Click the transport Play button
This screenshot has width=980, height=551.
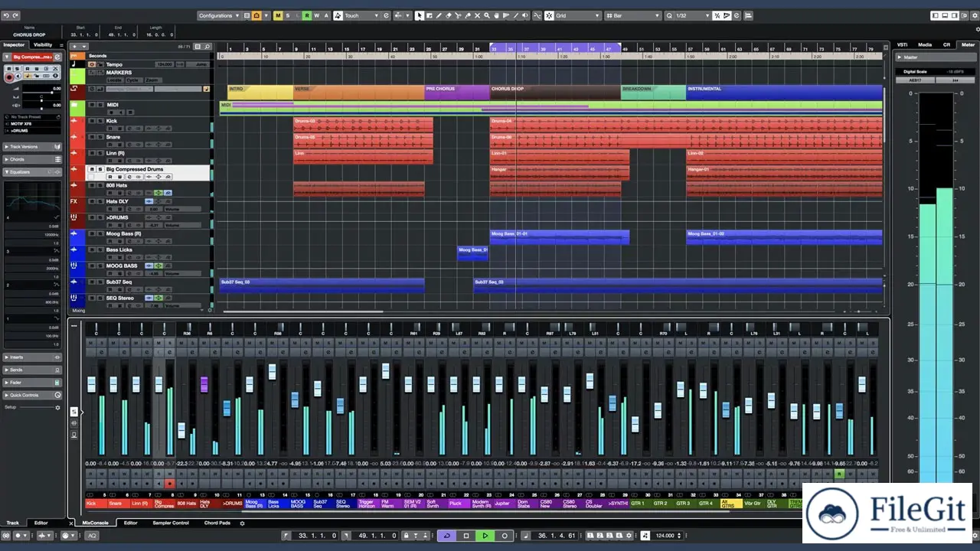[485, 536]
